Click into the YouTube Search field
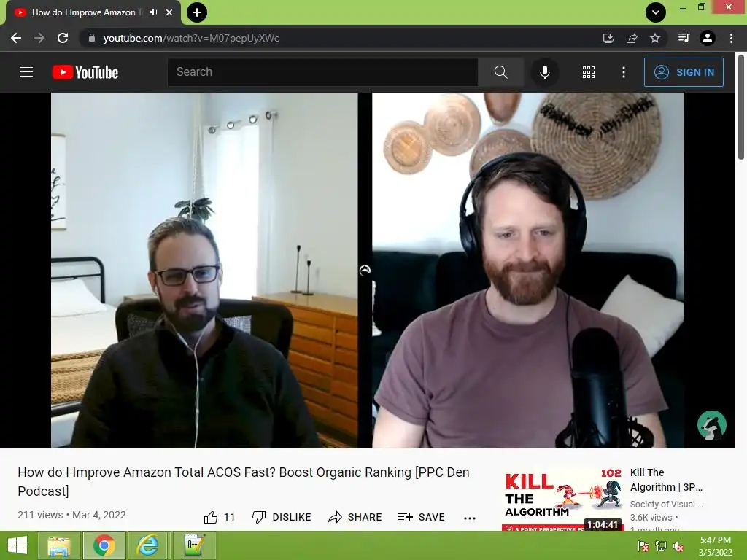 coord(322,72)
